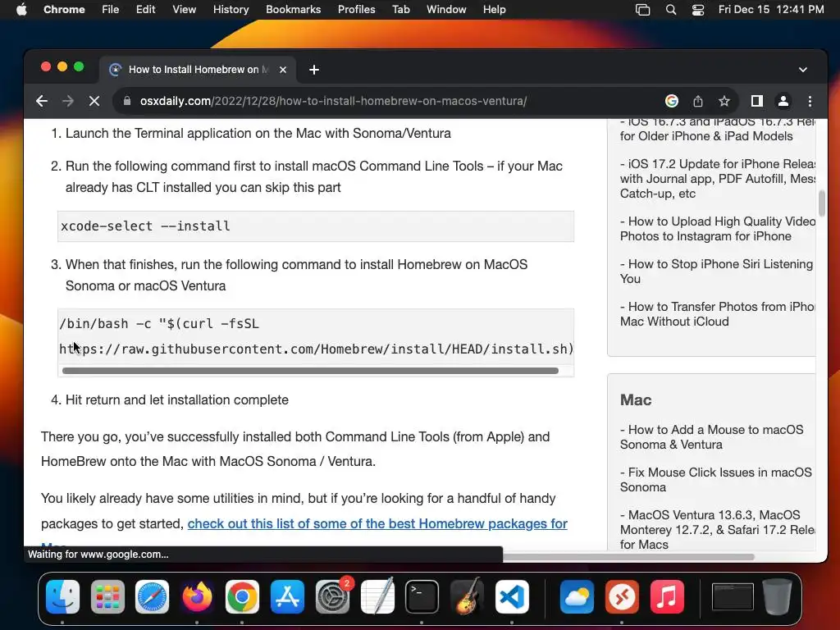Open Chrome three-dot menu
Screen dimensions: 840x630
(x=810, y=101)
